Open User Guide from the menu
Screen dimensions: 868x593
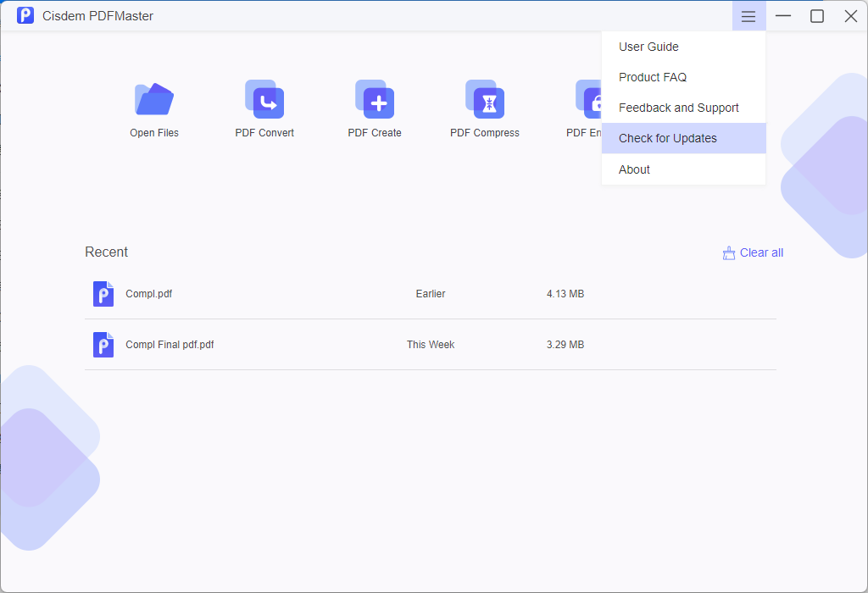[648, 47]
